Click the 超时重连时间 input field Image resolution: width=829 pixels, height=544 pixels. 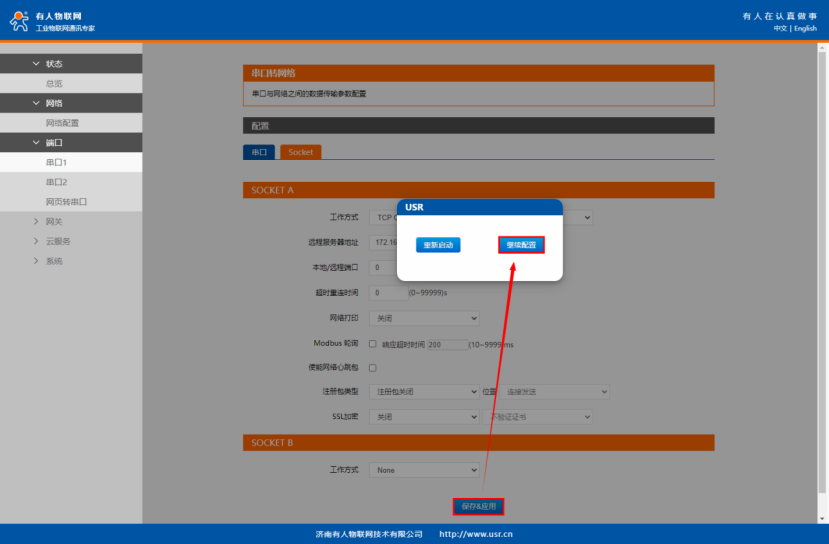coord(388,293)
